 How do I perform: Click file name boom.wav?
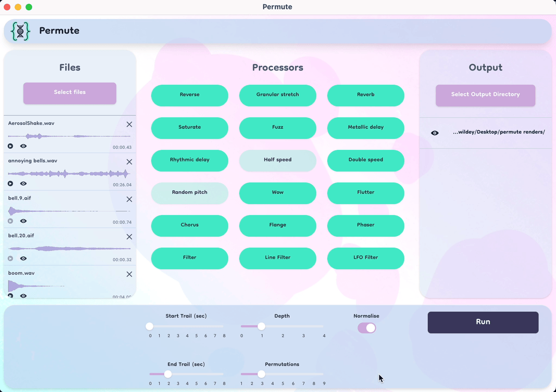(21, 273)
